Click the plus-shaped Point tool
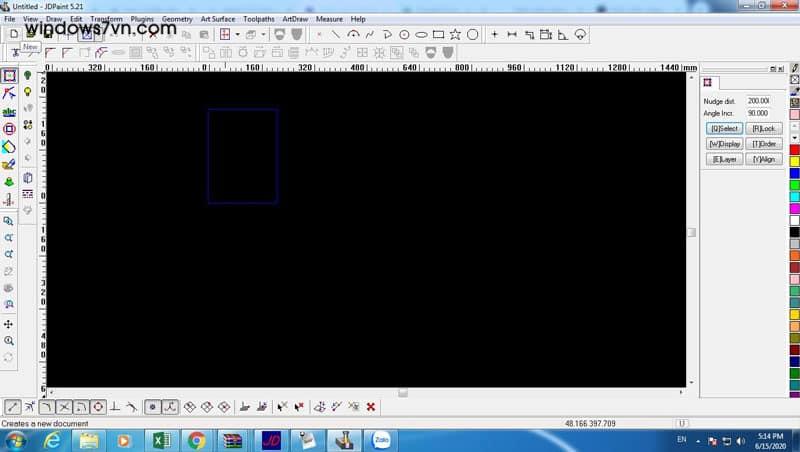This screenshot has height=452, width=800. pyautogui.click(x=494, y=35)
